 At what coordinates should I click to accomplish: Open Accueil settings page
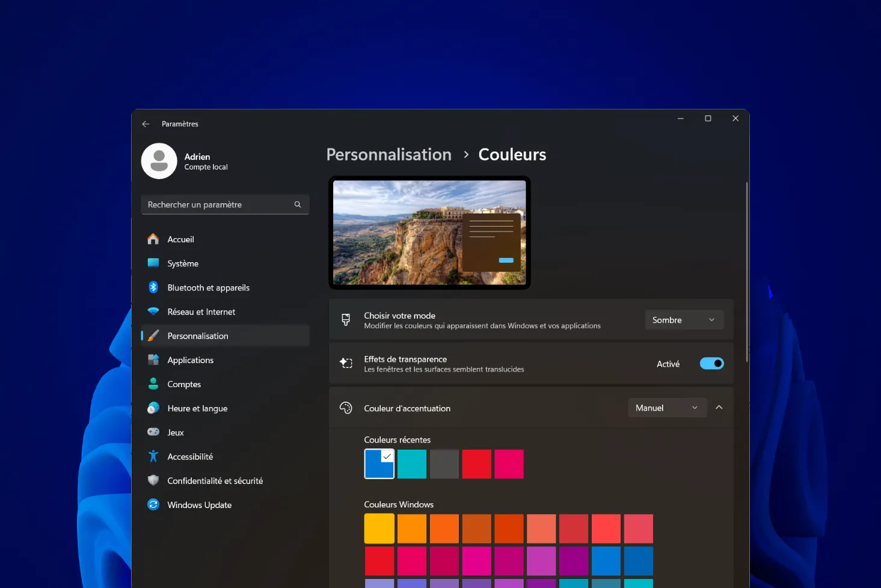[225, 239]
